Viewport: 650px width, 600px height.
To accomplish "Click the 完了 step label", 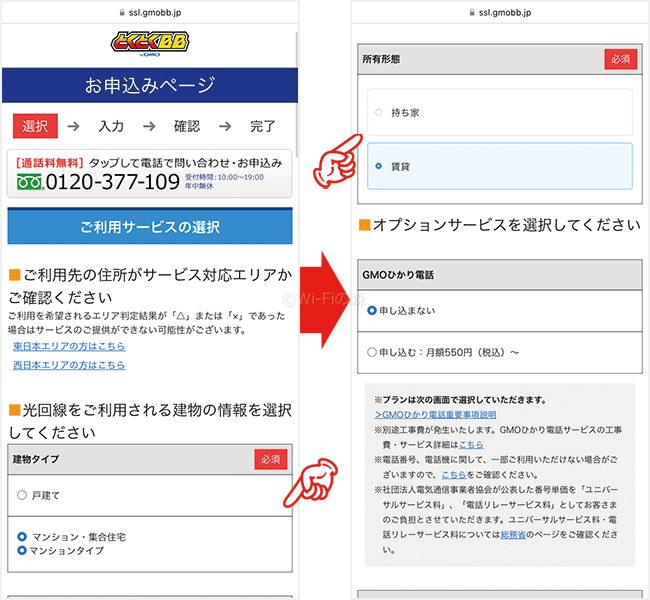I will tap(263, 126).
